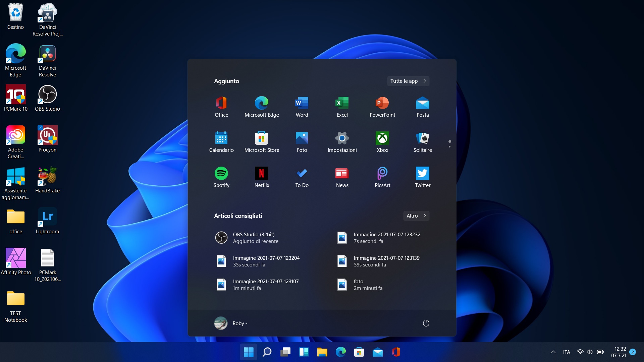Open Excel pinned app
Image resolution: width=644 pixels, height=362 pixels.
point(342,107)
